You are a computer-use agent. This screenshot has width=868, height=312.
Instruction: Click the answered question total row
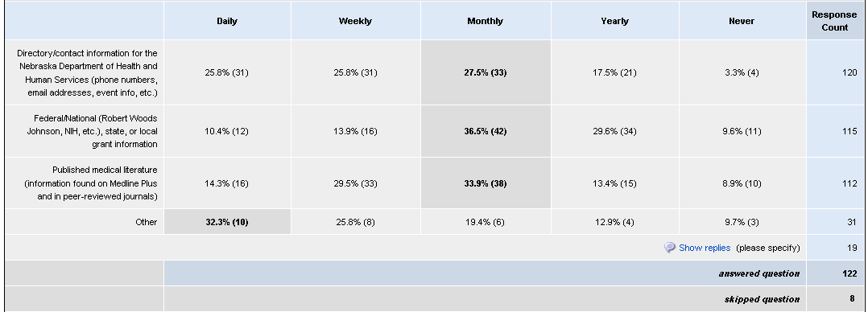pyautogui.click(x=433, y=273)
